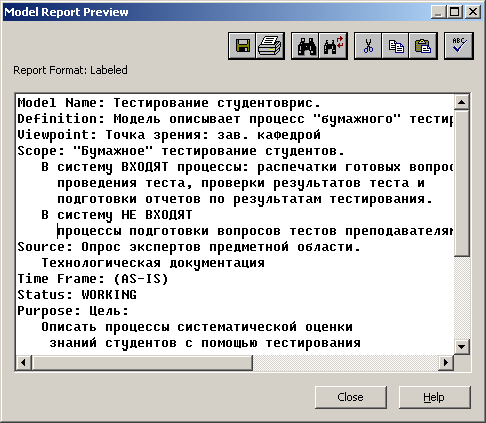This screenshot has width=486, height=423.
Task: Click the 'проведения теста, проверки результатов' line
Action: coord(241,183)
